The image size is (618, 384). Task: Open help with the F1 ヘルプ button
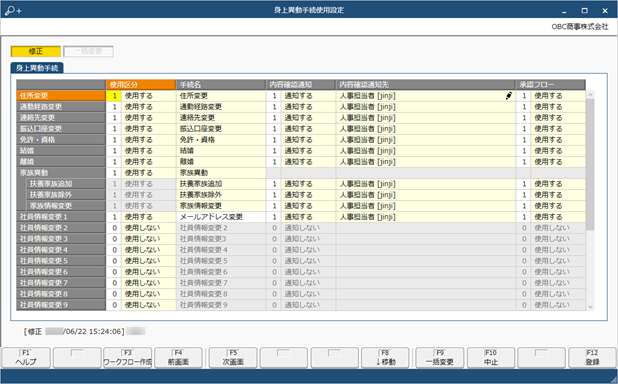[x=26, y=358]
